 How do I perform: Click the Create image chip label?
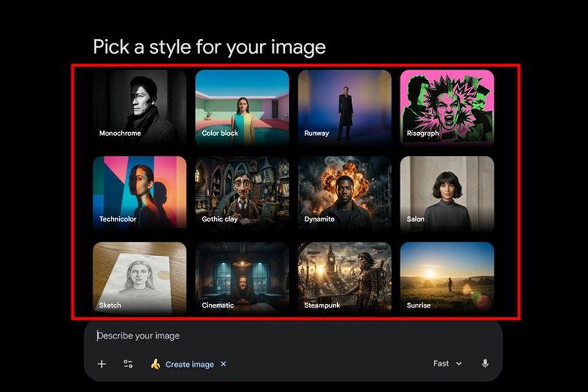(189, 364)
